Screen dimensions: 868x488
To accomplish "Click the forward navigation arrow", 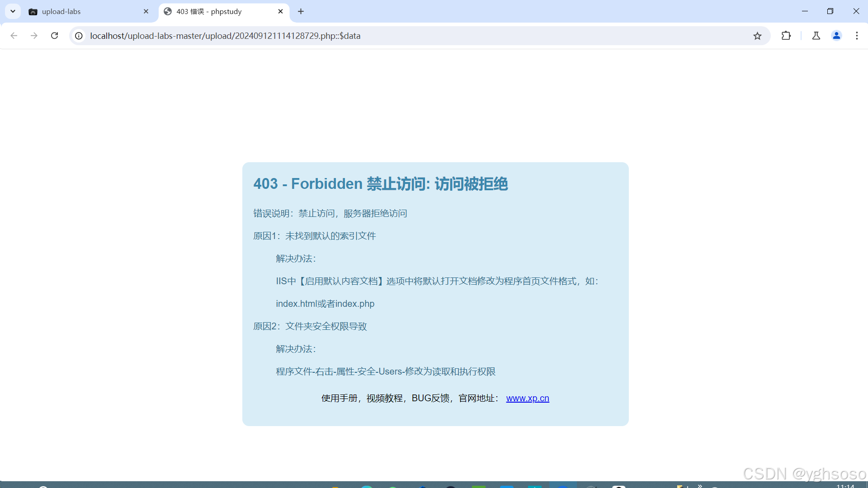I will pos(34,36).
